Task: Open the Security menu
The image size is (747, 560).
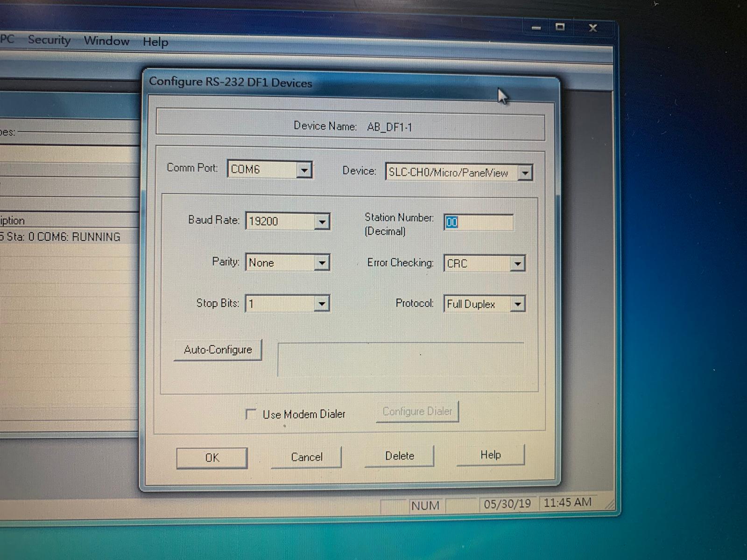Action: 49,40
